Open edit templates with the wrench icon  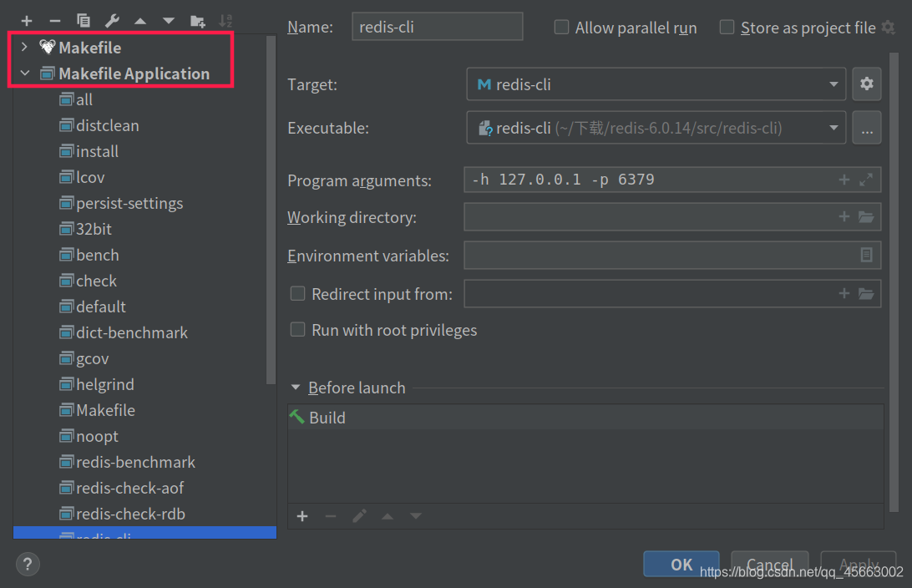[110, 20]
